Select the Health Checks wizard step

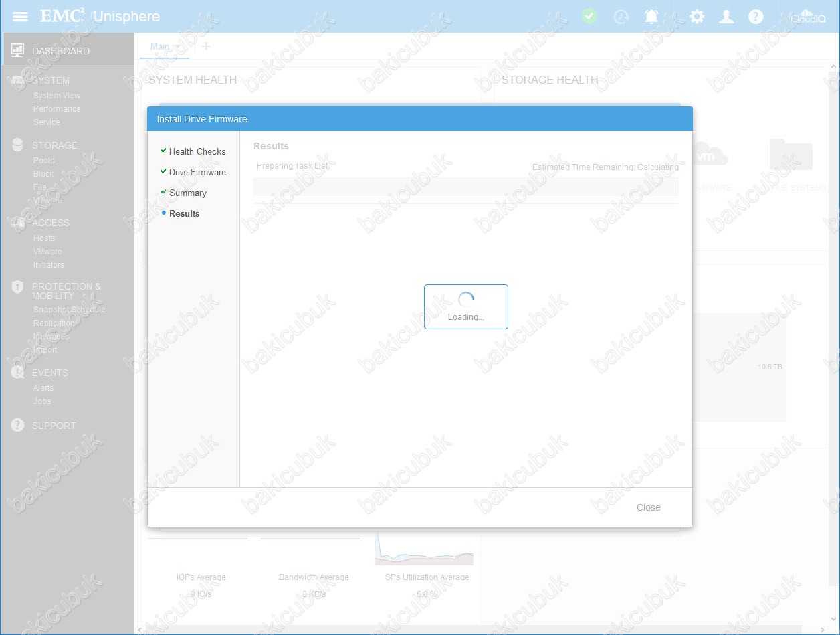(197, 151)
